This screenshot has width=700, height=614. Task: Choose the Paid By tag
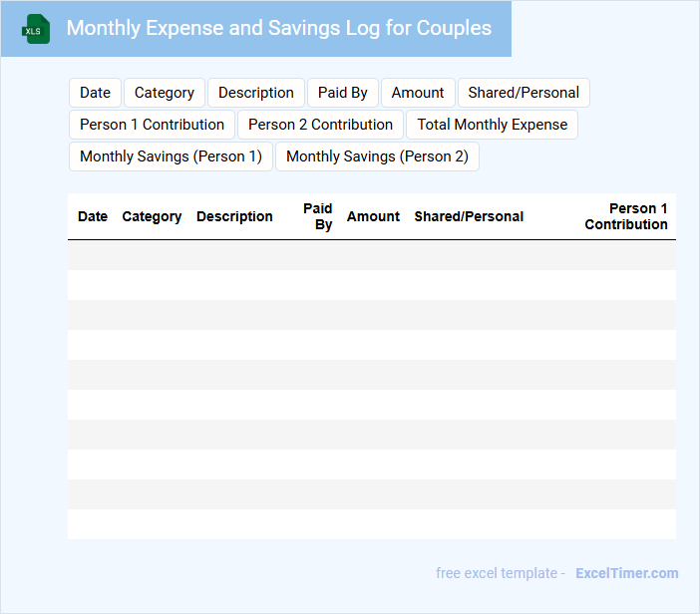343,93
